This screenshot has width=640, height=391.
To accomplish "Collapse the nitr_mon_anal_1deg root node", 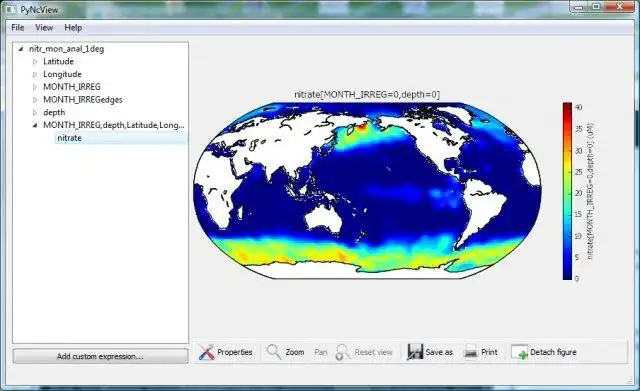I will coord(20,49).
